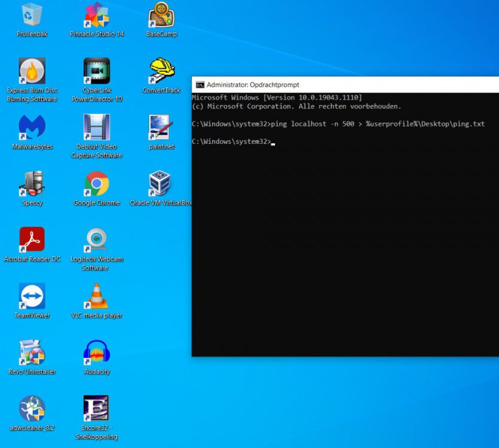Select the Logitech Webcam Software icon
The height and width of the screenshot is (448, 499).
pos(96,240)
